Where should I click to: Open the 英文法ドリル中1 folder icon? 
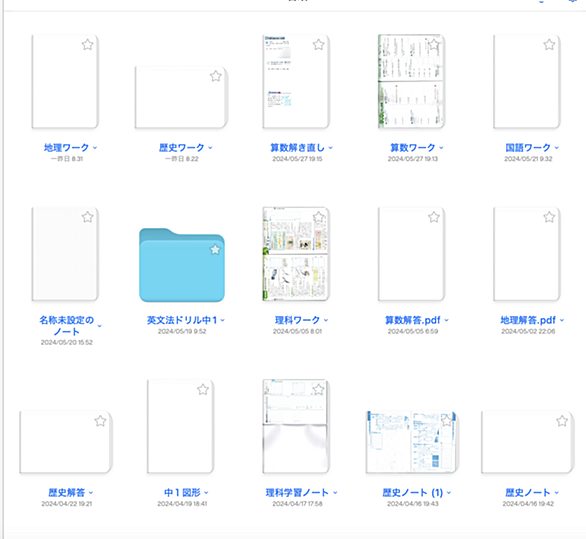click(182, 265)
